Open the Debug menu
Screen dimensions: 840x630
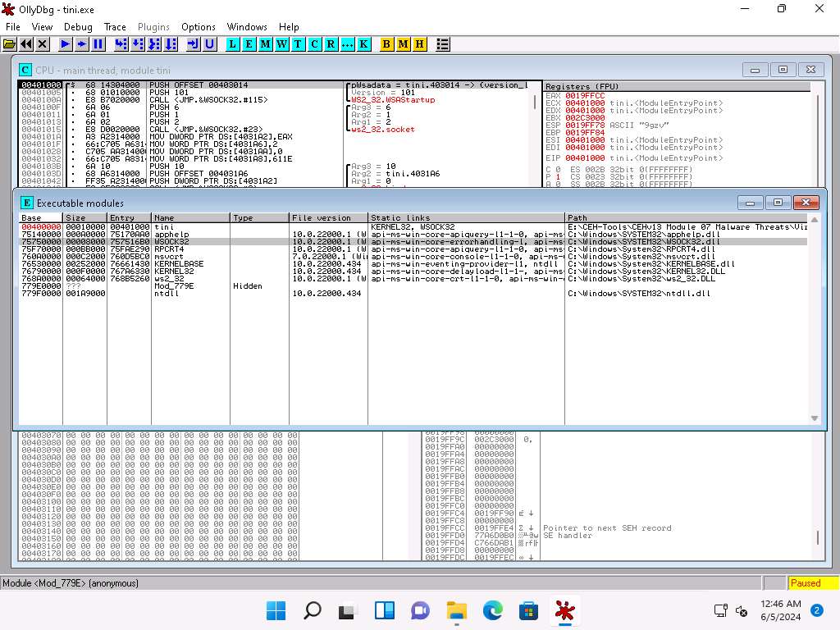[x=78, y=27]
